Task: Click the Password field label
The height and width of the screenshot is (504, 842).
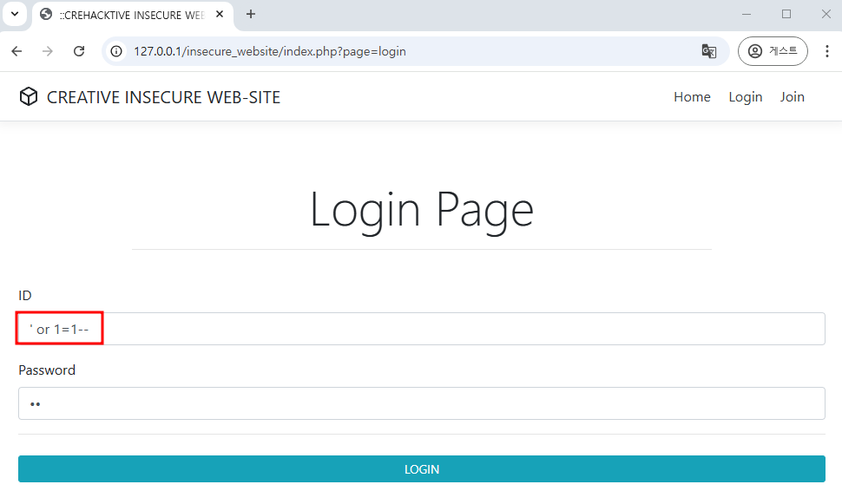Action: pyautogui.click(x=47, y=370)
